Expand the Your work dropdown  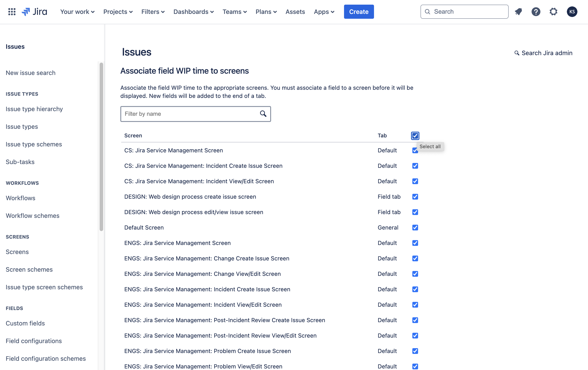(77, 12)
